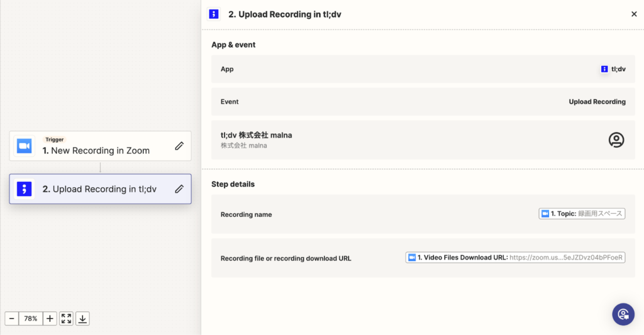
Task: Select step Upload Recording in tl;dv
Action: click(100, 189)
